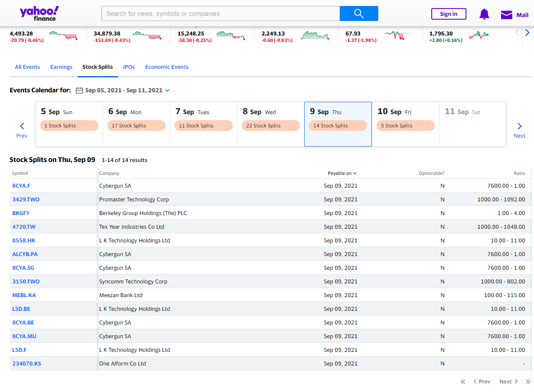534x392 pixels.
Task: Click the blue search magnifier button
Action: (359, 14)
